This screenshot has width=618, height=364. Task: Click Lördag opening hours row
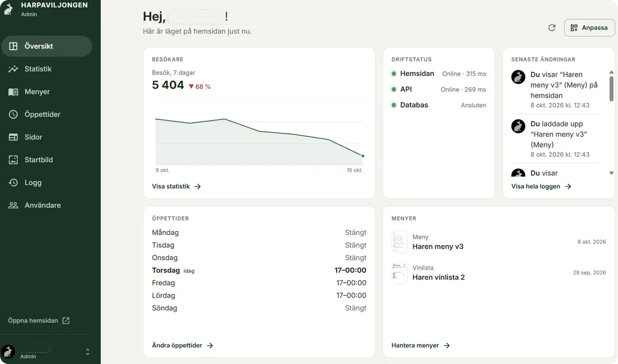click(259, 296)
